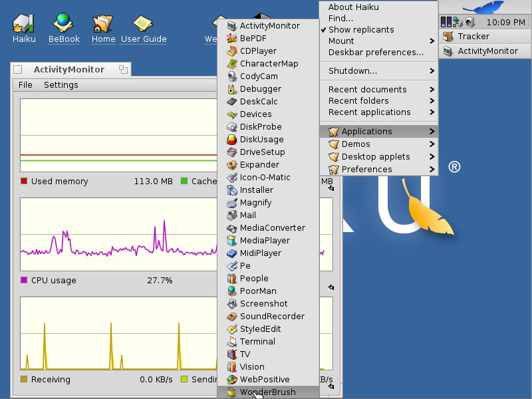
Task: Click the ProcessController tray icon
Action: pos(446,23)
